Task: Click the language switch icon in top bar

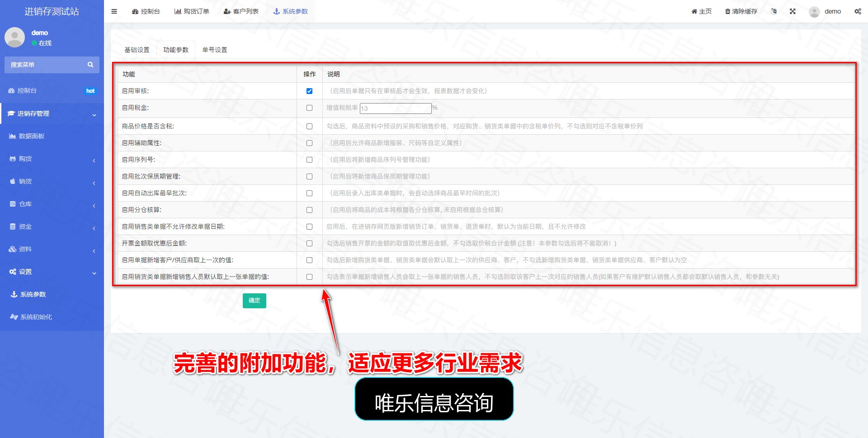Action: (774, 11)
